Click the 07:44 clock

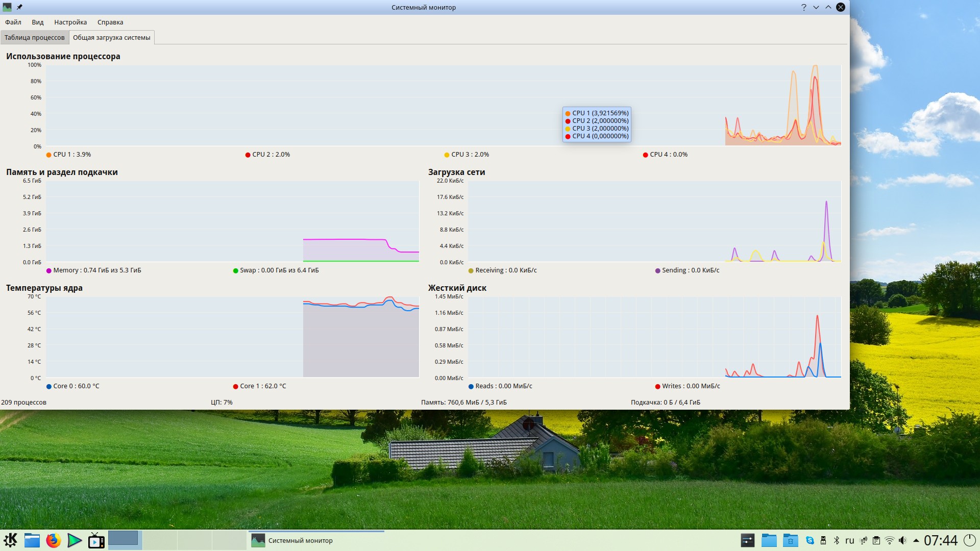point(940,540)
